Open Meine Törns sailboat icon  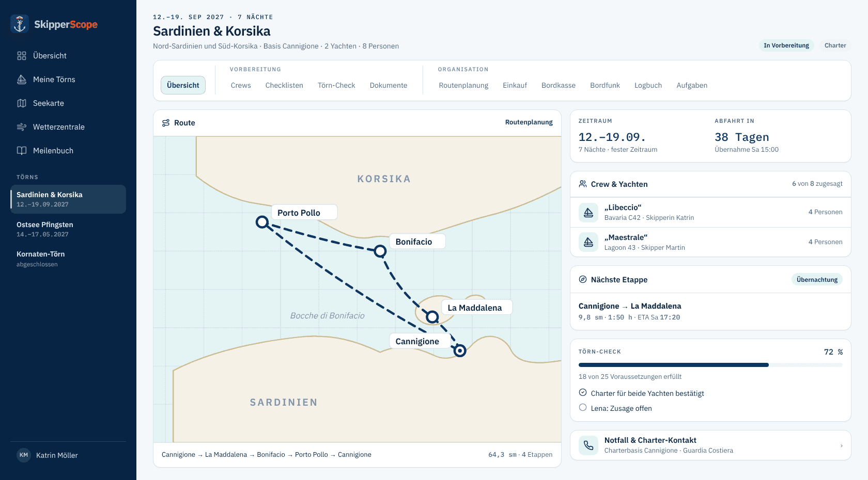(22, 79)
